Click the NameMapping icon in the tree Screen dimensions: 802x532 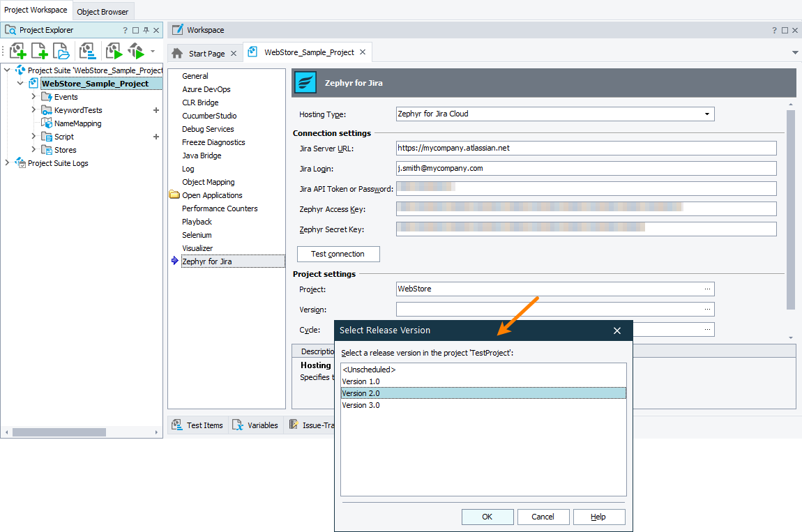coord(47,123)
